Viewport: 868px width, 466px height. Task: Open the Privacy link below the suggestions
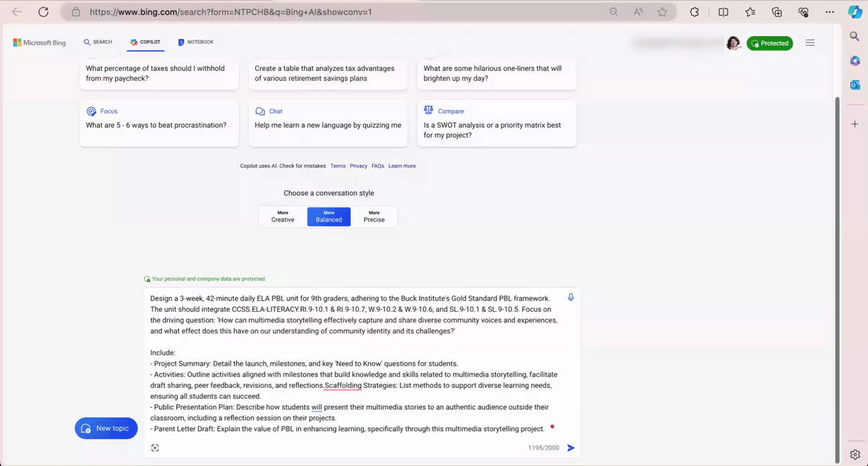tap(359, 166)
